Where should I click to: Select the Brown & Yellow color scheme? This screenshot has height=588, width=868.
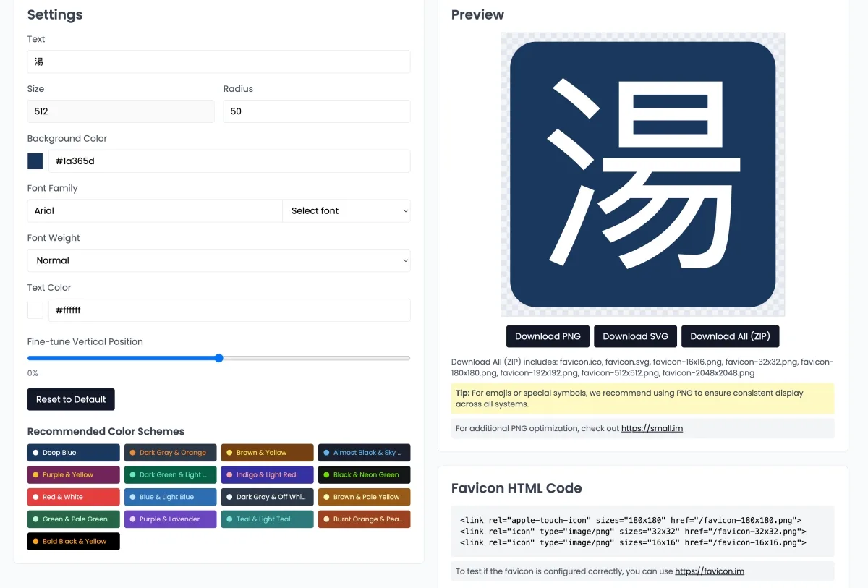pyautogui.click(x=267, y=453)
